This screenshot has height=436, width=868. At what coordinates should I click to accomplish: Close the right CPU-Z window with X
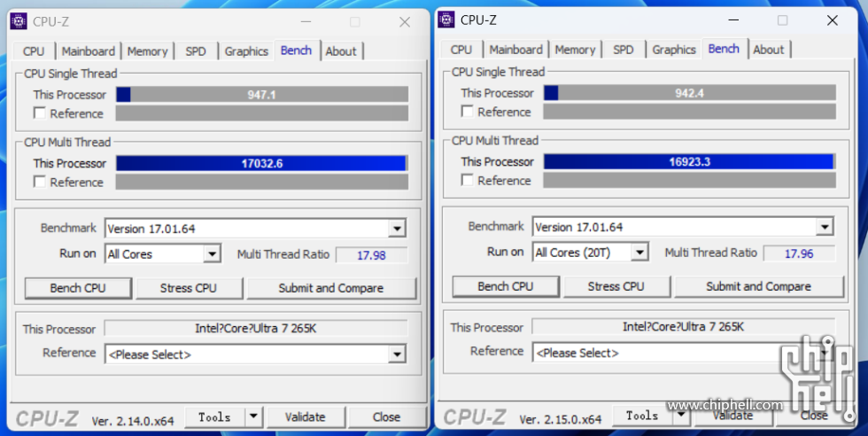click(x=832, y=20)
